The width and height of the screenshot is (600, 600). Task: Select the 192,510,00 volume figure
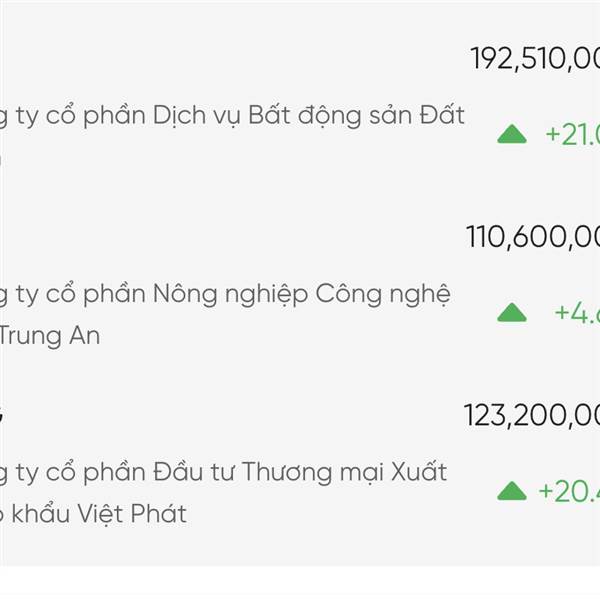click(x=535, y=58)
